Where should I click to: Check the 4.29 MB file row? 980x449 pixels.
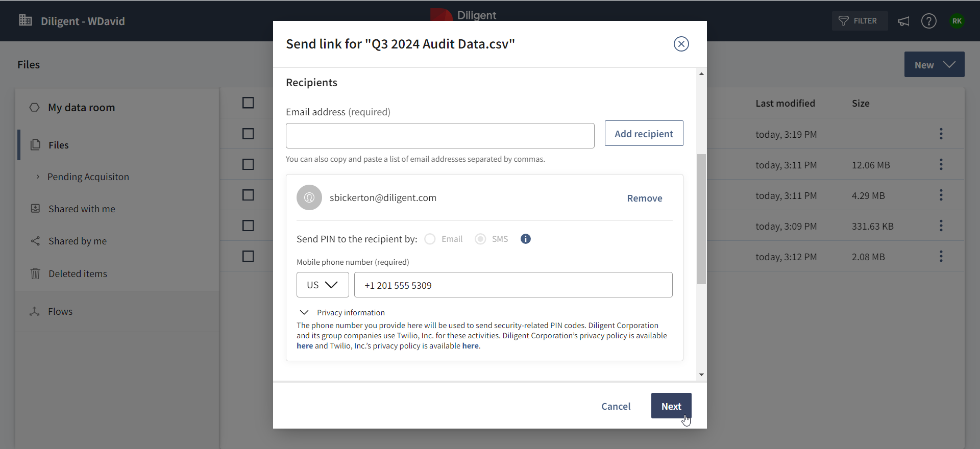248,195
